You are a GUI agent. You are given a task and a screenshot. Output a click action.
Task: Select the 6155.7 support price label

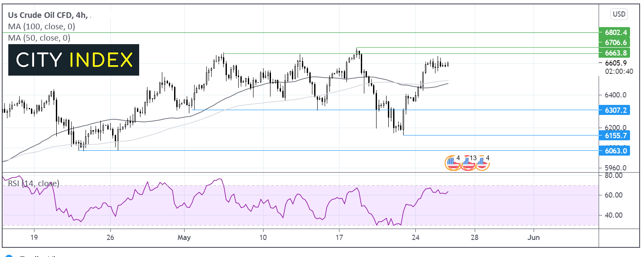point(616,135)
